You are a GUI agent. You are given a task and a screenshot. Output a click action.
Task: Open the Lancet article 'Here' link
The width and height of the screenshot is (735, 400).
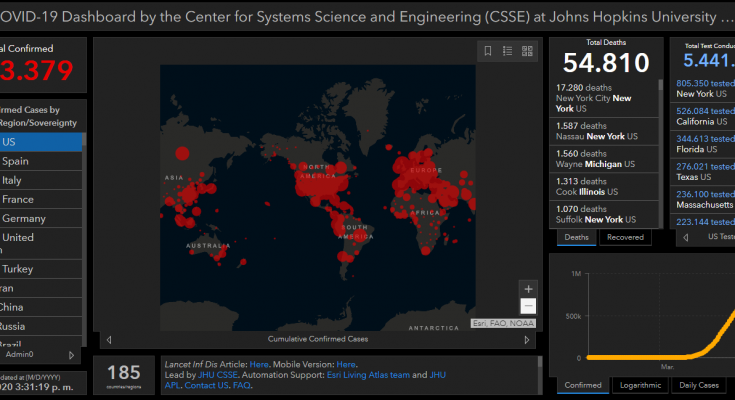tap(259, 364)
